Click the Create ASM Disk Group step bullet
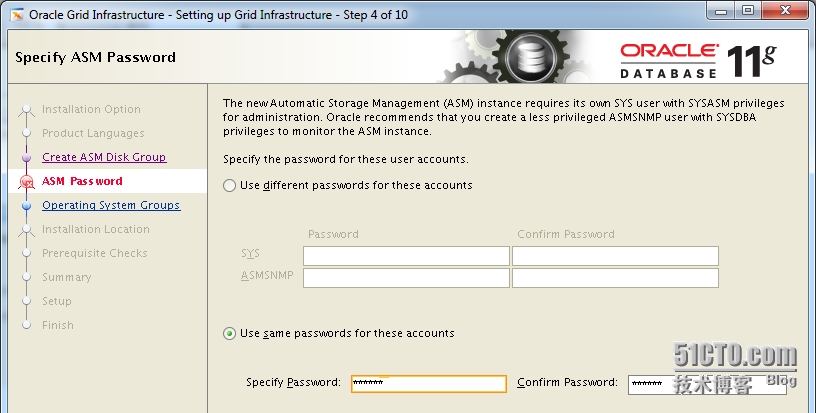Viewport: 816px width, 413px height. click(27, 157)
